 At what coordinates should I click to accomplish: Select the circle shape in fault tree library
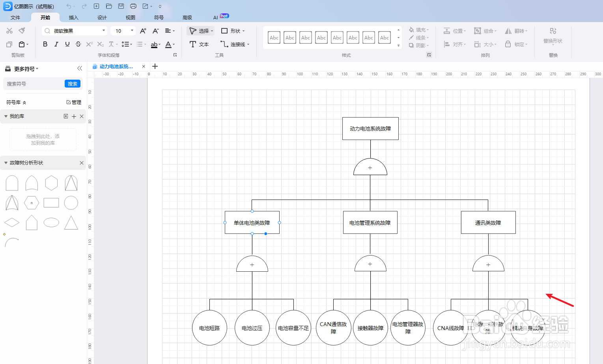click(71, 203)
